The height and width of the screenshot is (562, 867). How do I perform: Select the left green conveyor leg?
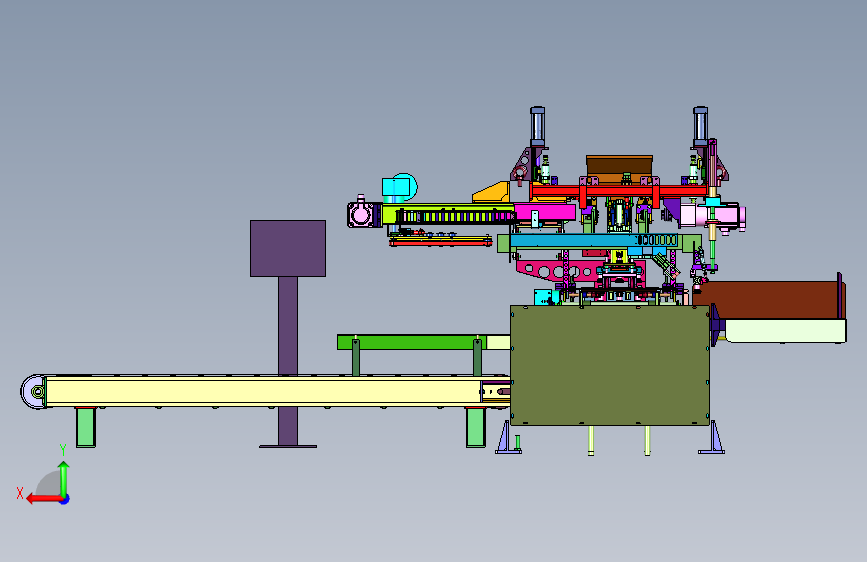coord(86,427)
